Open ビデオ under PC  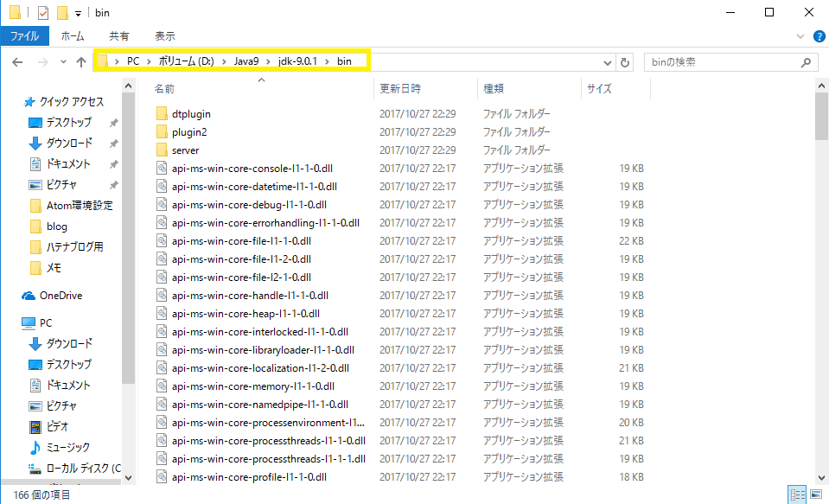pyautogui.click(x=57, y=426)
